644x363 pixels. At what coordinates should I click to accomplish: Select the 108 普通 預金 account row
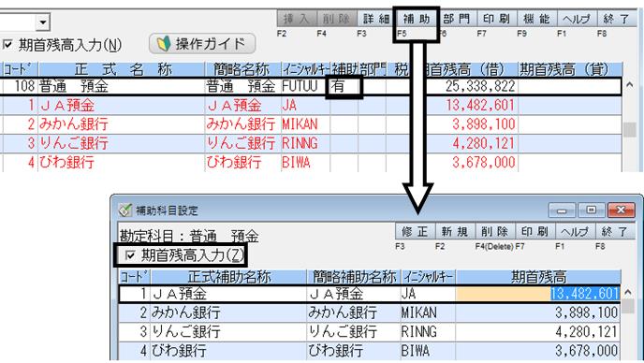pos(312,86)
